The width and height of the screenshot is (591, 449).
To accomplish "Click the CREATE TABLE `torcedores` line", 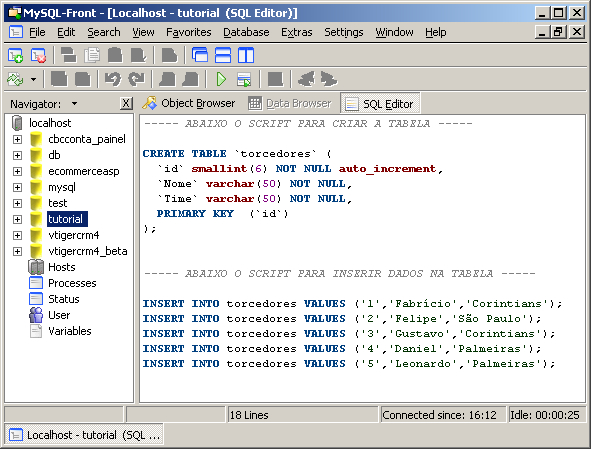I will pyautogui.click(x=237, y=154).
